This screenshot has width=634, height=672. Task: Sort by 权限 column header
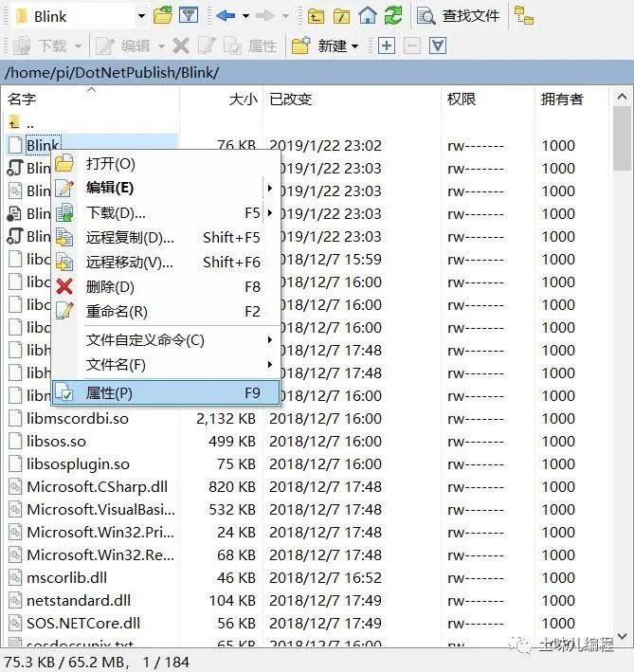pyautogui.click(x=488, y=99)
